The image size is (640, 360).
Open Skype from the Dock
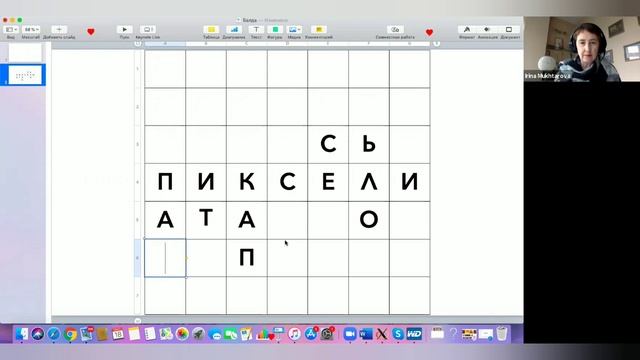click(398, 334)
